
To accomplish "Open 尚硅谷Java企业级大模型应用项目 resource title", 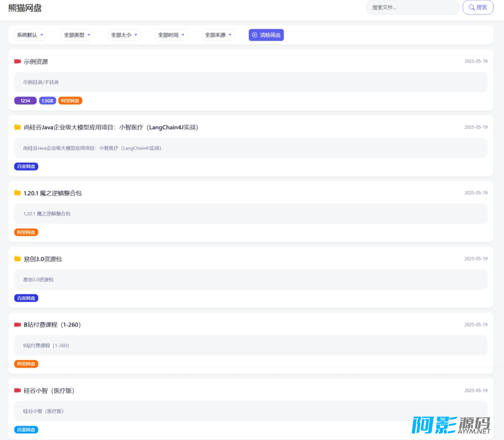I will coord(111,128).
